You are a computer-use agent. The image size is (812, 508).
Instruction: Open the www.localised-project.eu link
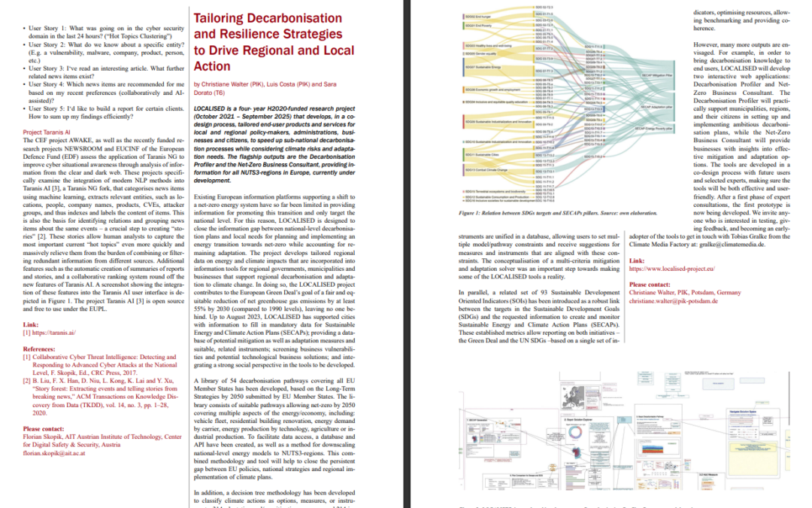tap(671, 269)
